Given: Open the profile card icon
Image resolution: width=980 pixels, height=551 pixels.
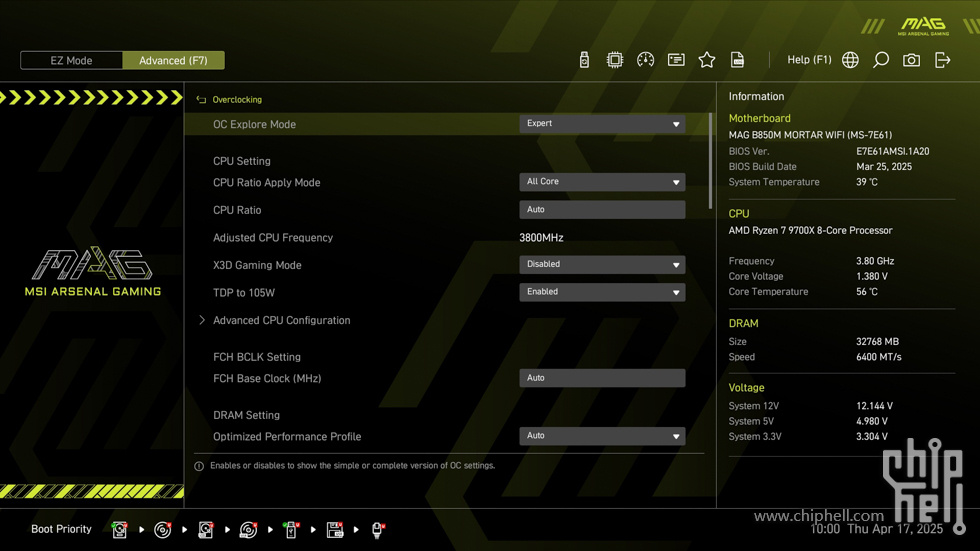Looking at the screenshot, I should (x=676, y=60).
